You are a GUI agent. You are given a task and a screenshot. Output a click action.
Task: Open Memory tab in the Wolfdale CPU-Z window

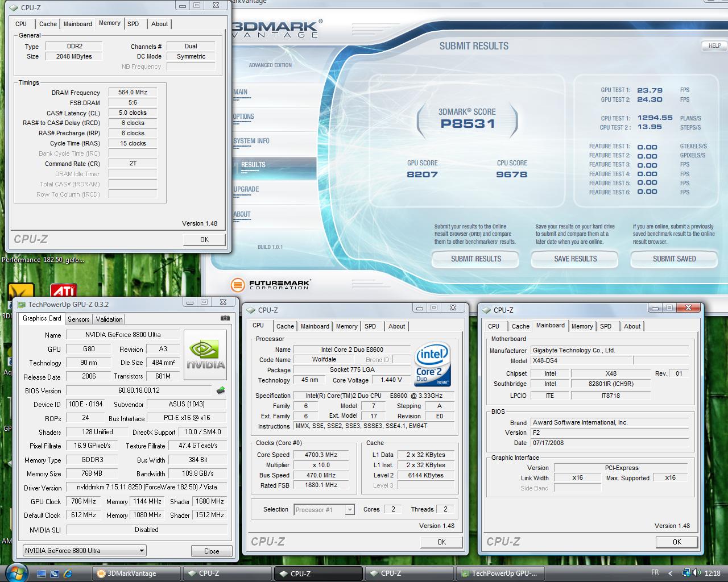point(346,326)
